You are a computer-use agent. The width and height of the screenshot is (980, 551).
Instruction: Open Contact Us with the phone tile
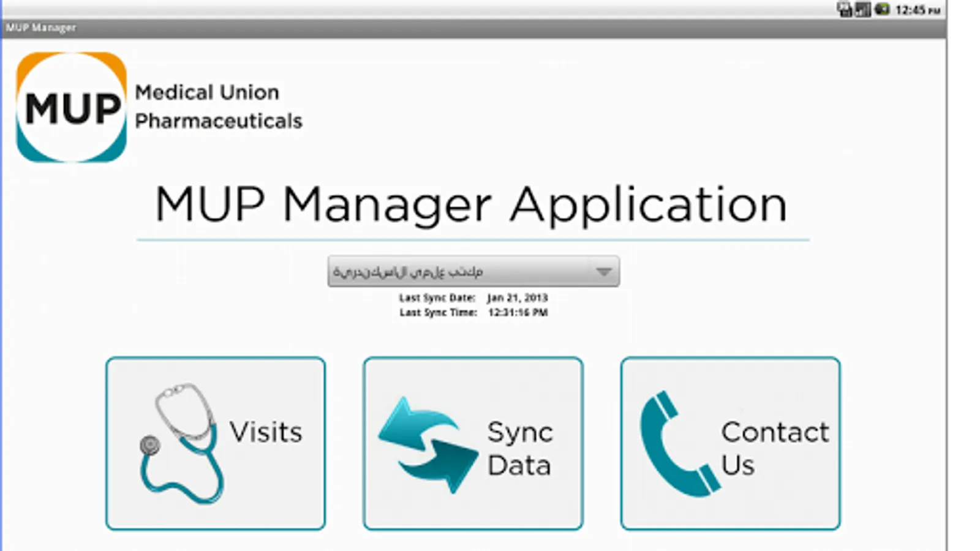(730, 444)
